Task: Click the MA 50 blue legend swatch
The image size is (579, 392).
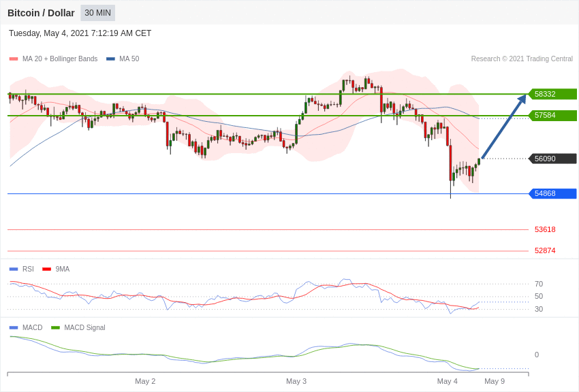Action: click(x=110, y=59)
